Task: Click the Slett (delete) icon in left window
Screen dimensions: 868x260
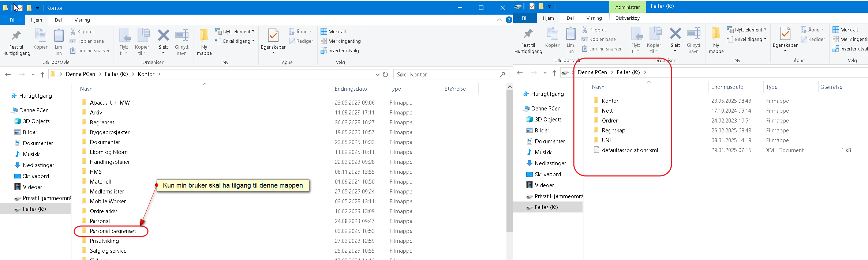Action: (163, 36)
